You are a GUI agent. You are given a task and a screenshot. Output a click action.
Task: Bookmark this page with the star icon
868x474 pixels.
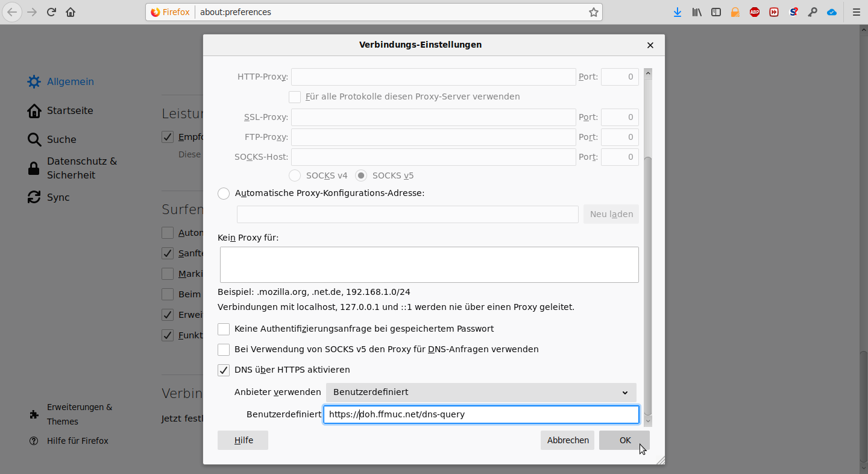pyautogui.click(x=594, y=12)
